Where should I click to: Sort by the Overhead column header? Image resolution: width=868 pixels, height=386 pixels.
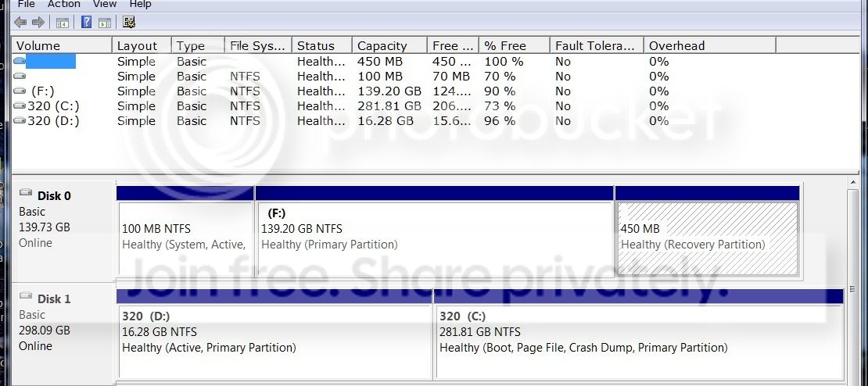[710, 46]
